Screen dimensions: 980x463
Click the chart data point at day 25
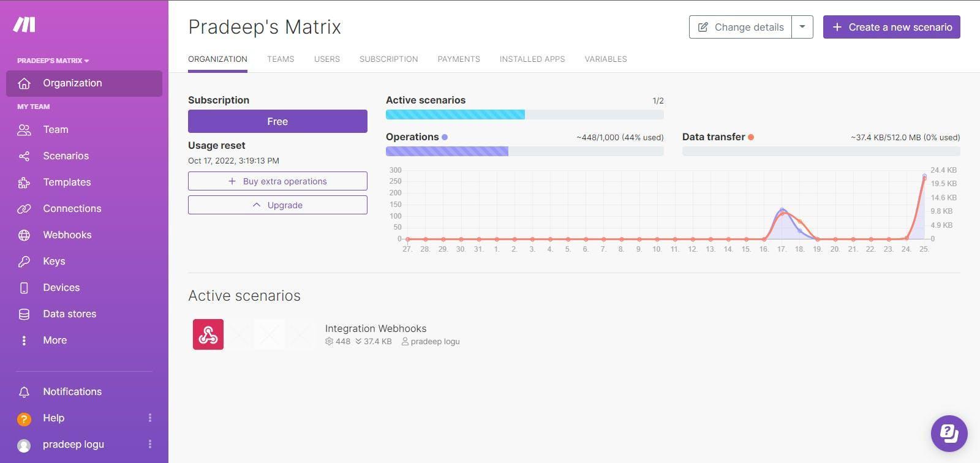pyautogui.click(x=924, y=176)
